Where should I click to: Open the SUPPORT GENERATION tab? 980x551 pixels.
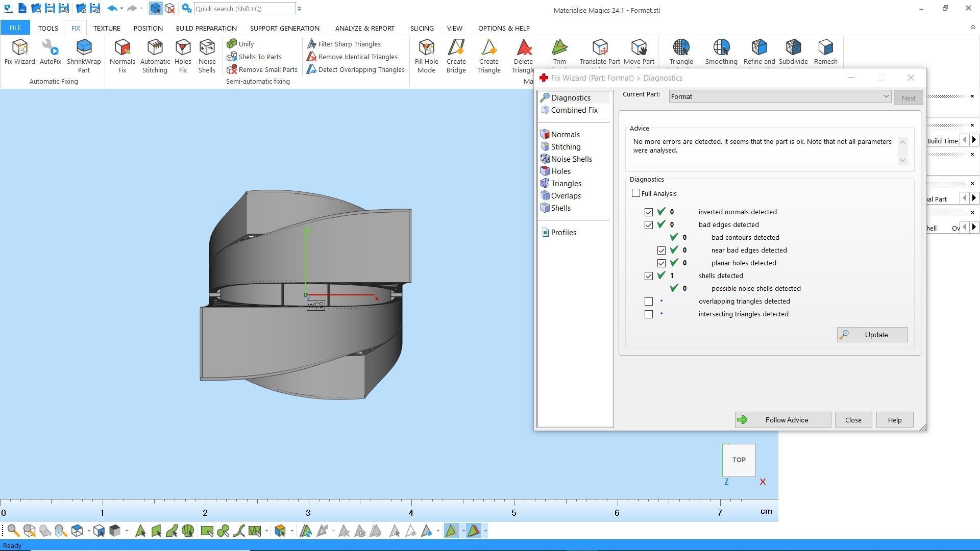pyautogui.click(x=284, y=28)
